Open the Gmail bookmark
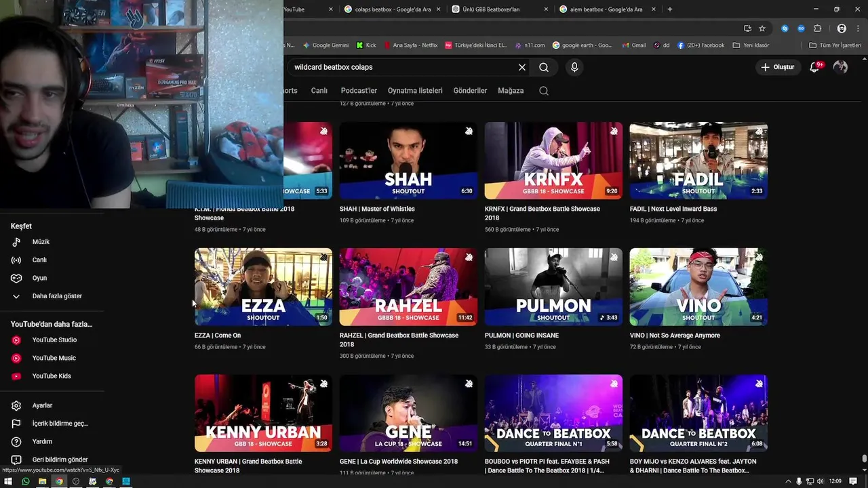 click(x=633, y=45)
